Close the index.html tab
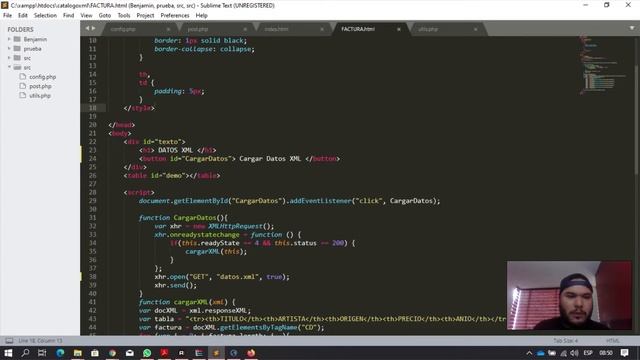The image size is (640, 360). (322, 29)
